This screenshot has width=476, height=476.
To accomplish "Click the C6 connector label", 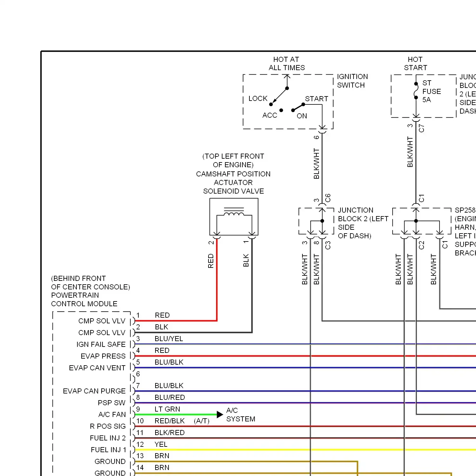I will point(328,198).
